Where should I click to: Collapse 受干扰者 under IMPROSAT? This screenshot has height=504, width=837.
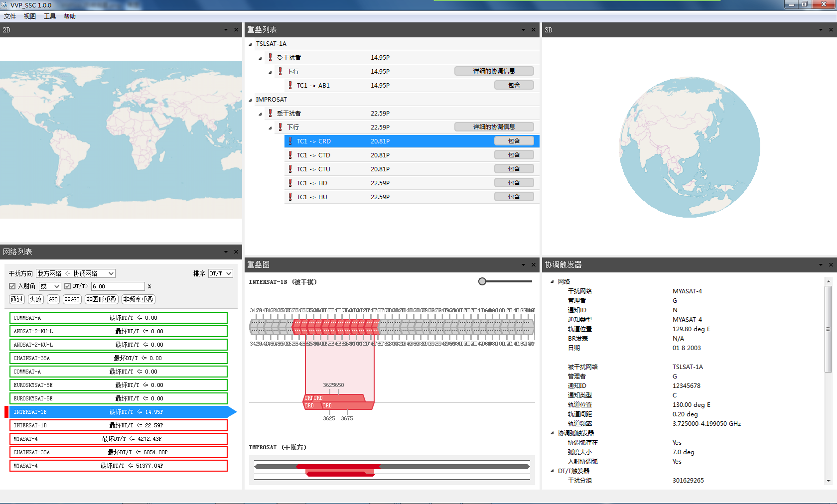[x=260, y=114]
